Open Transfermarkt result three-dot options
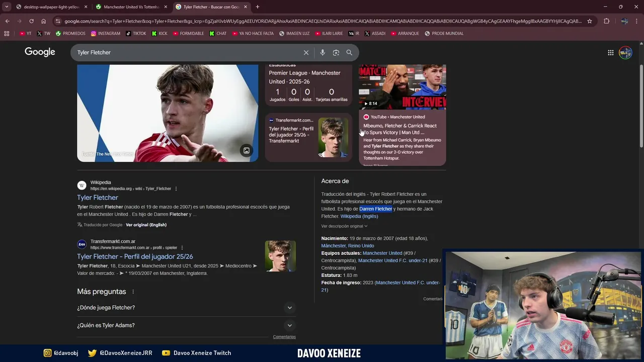Viewport: 644px width, 362px height. pyautogui.click(x=182, y=247)
